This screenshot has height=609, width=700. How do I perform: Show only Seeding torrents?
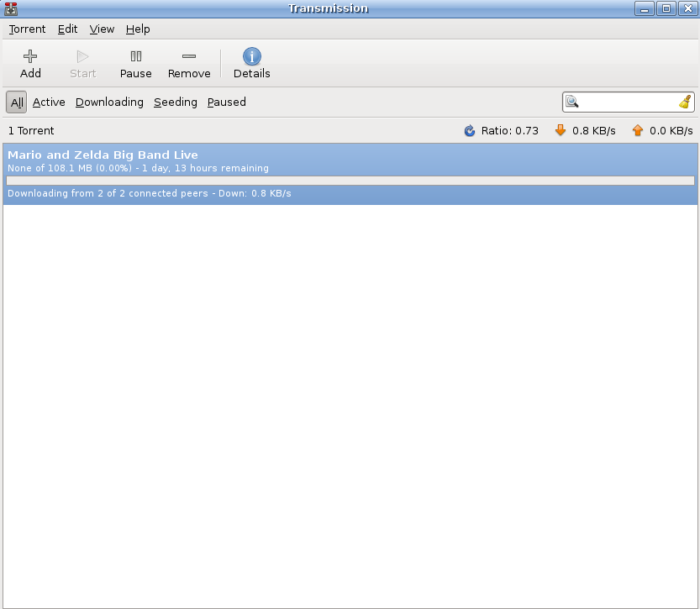point(176,102)
